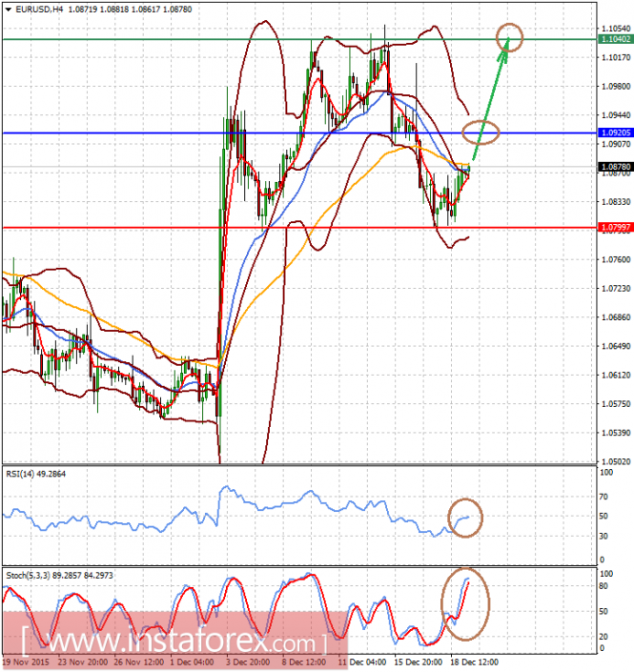
Task: Click the top circle marker near 1.10402
Action: [x=510, y=38]
